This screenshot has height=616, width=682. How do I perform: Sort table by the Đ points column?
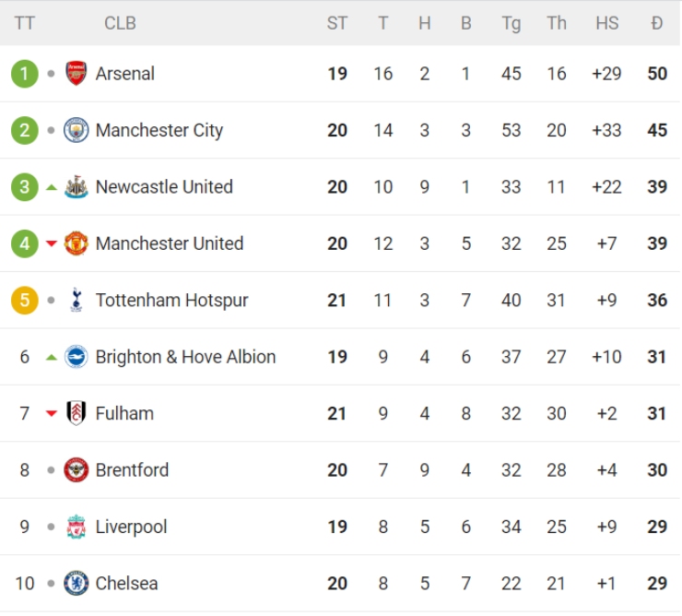point(656,23)
